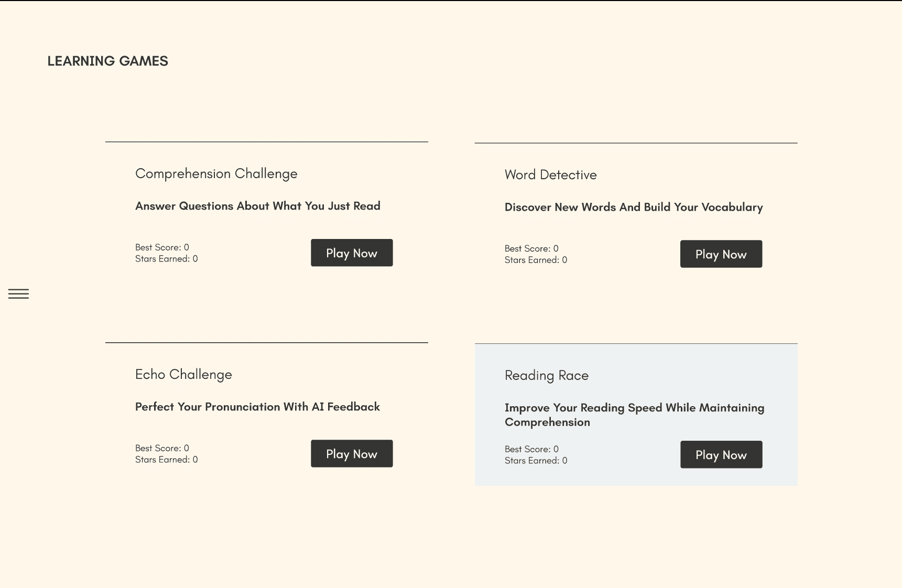Click the LEARNING GAMES page heading
Image resolution: width=902 pixels, height=588 pixels.
pyautogui.click(x=108, y=61)
